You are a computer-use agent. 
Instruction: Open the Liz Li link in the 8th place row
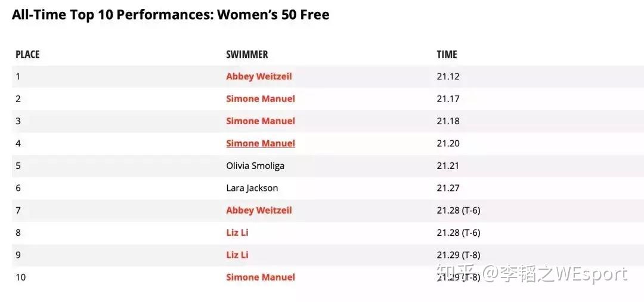(237, 232)
